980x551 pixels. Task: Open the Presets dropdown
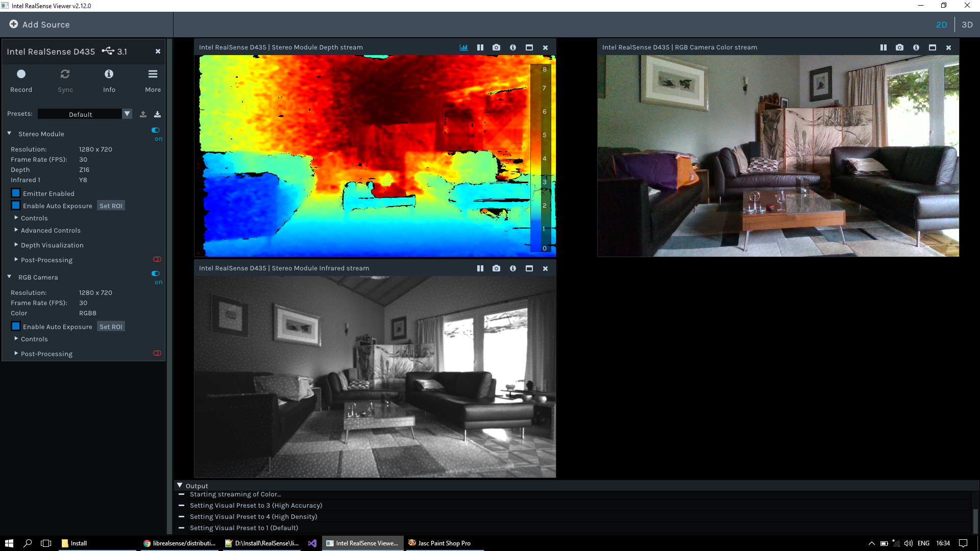127,114
